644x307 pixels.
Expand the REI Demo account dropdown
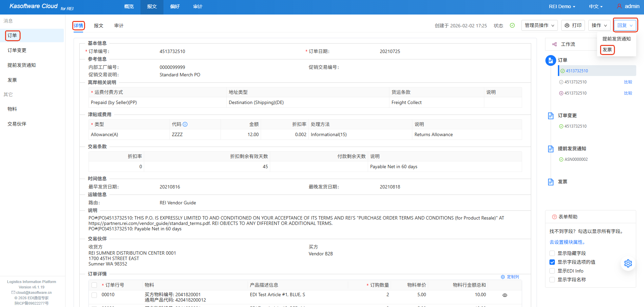pos(562,6)
